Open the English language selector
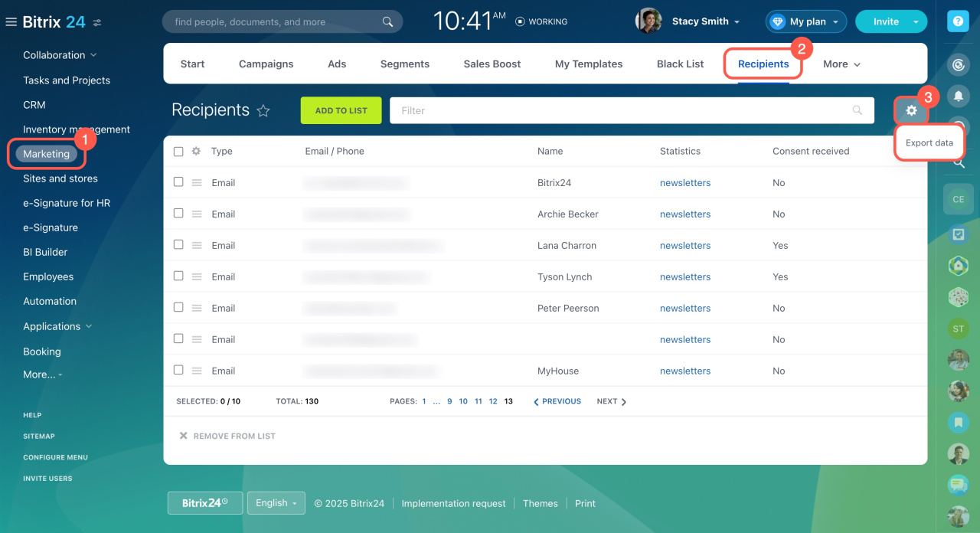The height and width of the screenshot is (533, 980). (x=276, y=503)
